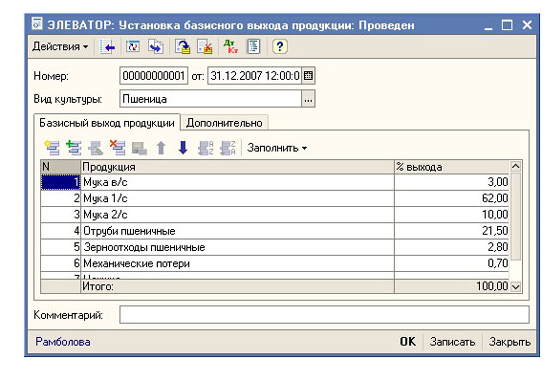Screen dimensions: 557x374
Task: Click the Записать button
Action: (453, 342)
